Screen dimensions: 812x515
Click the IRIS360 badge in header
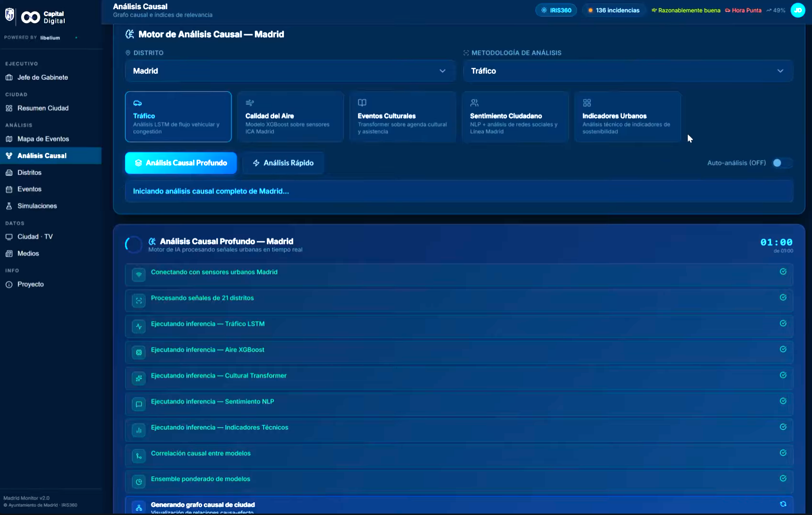556,10
